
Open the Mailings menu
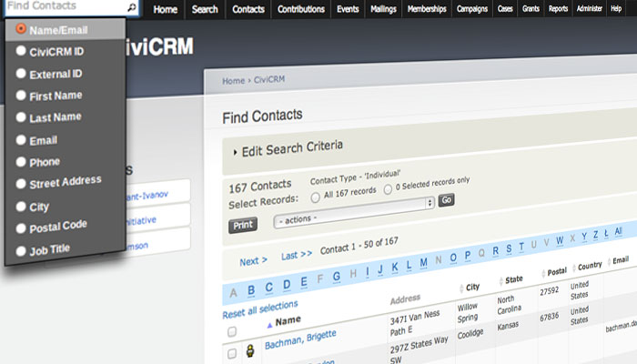(x=383, y=9)
